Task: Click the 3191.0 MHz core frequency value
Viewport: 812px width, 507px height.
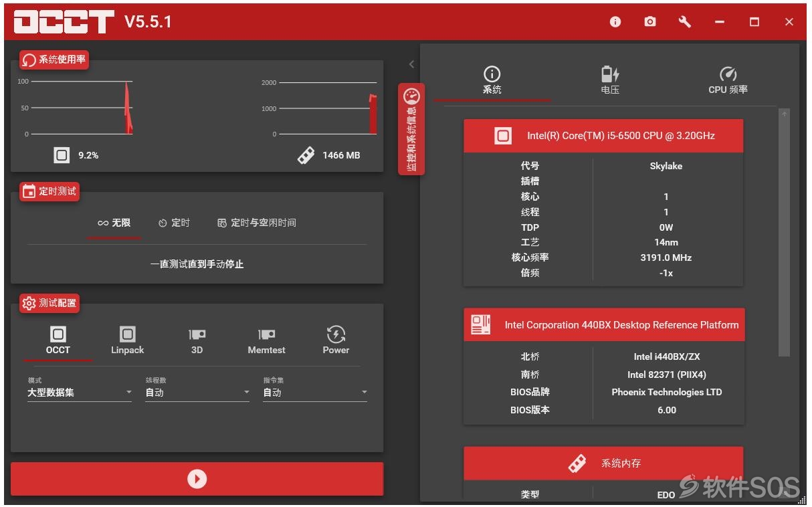Action: [666, 258]
